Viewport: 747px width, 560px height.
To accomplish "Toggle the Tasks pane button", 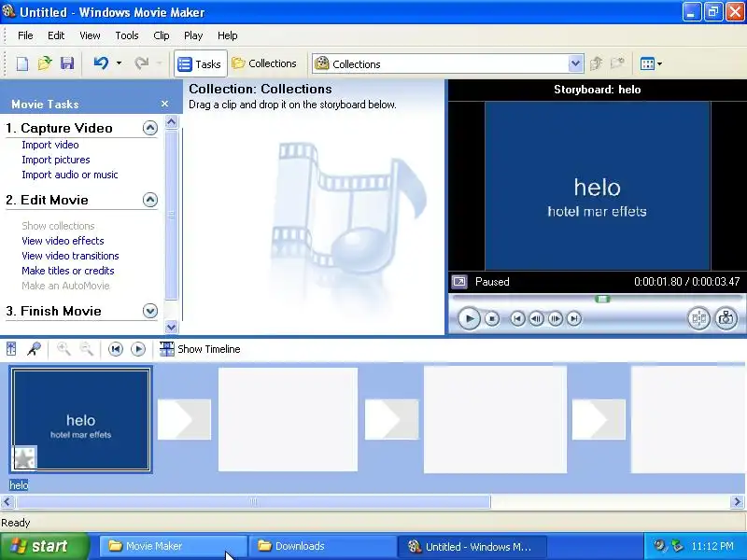I will 200,63.
